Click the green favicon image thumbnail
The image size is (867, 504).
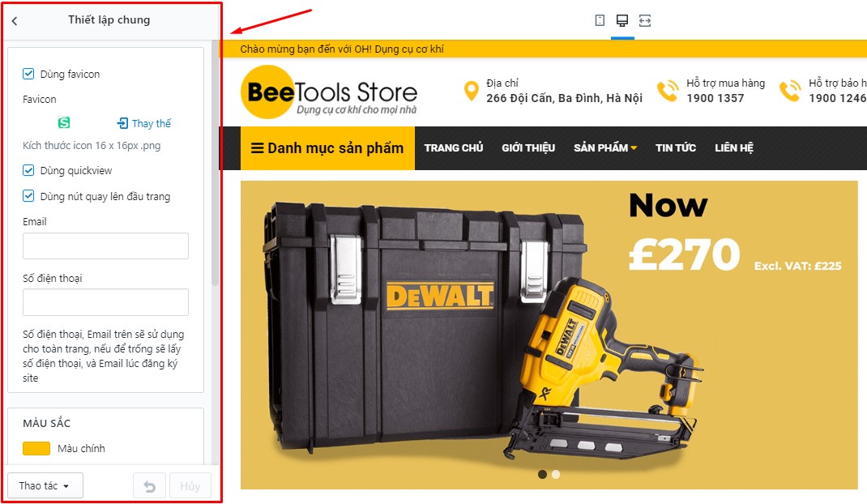pyautogui.click(x=64, y=122)
